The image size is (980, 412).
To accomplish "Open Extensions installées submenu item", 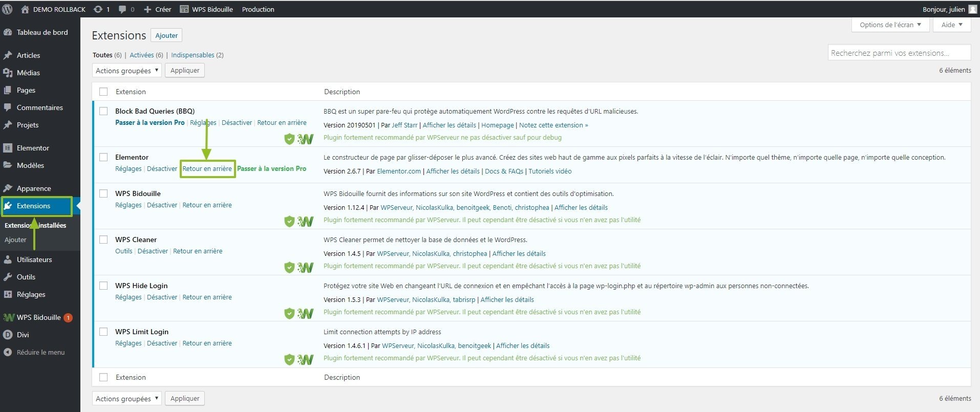I will [35, 225].
